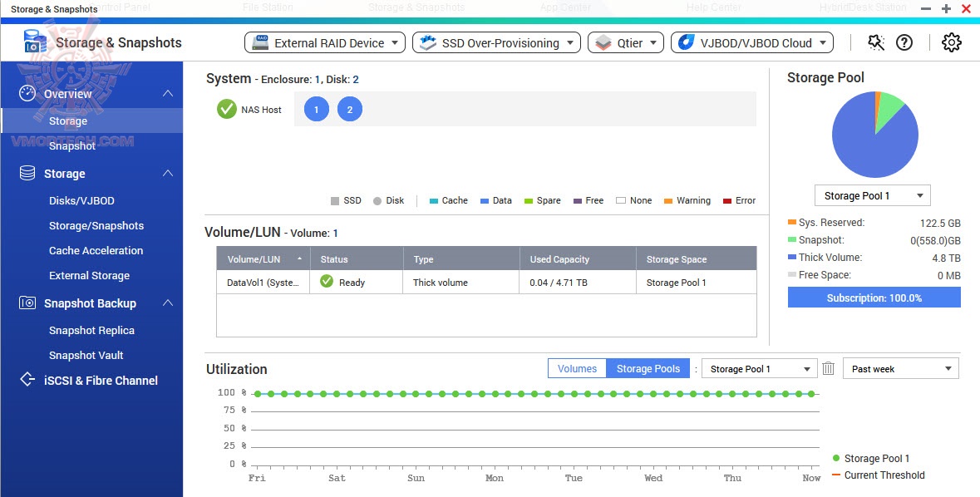Open SSD Over-Provisioning dropdown

point(496,42)
